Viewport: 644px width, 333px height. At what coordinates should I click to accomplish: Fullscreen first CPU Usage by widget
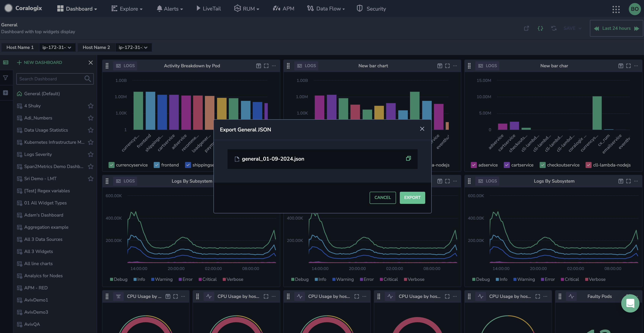[176, 296]
